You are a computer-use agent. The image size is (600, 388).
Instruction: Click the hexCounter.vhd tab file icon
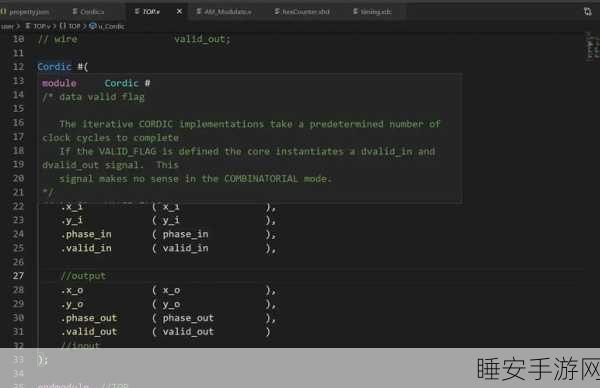pos(277,11)
